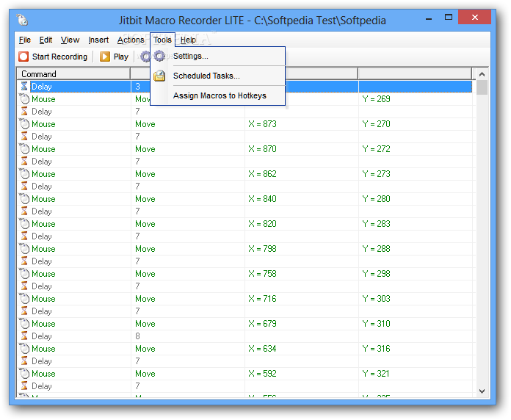The height and width of the screenshot is (420, 511).
Task: Click the Scheduled Tasks calendar icon
Action: [x=159, y=76]
